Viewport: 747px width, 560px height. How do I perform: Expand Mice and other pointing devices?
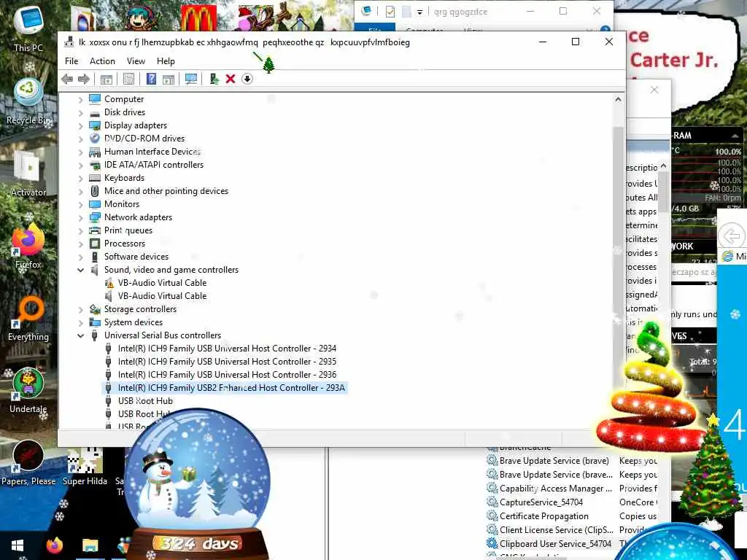pos(80,192)
